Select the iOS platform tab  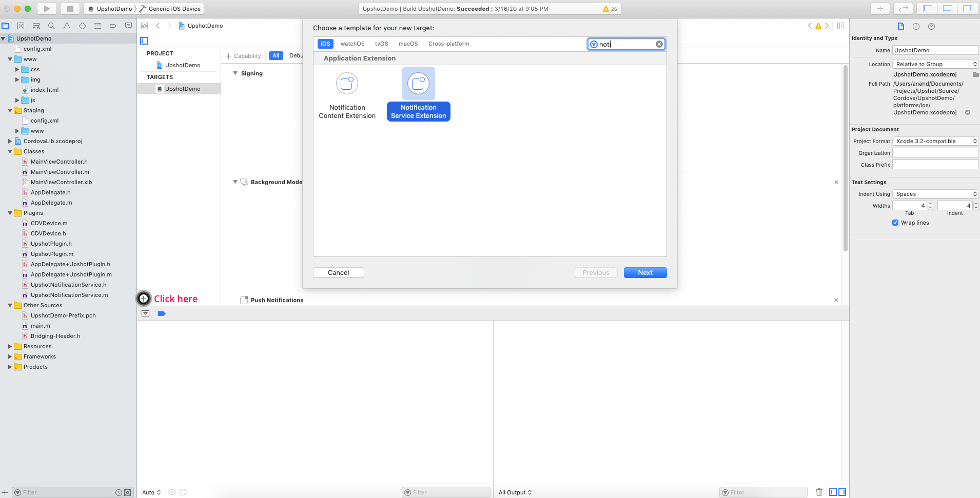coord(325,44)
